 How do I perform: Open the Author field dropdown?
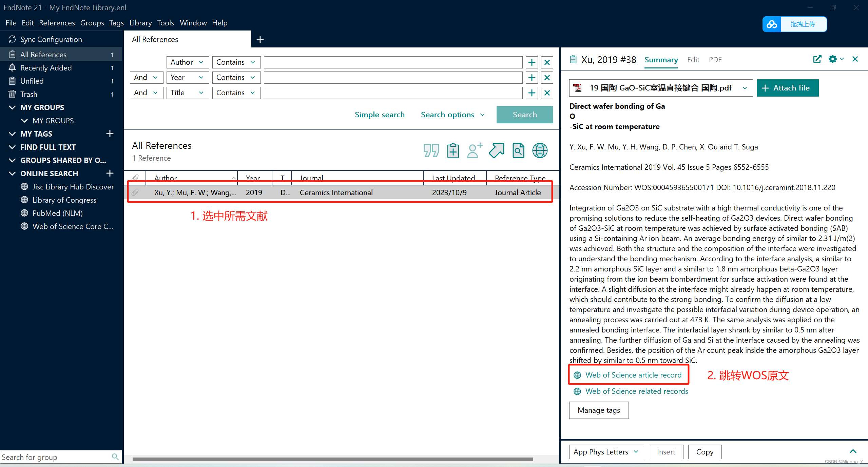tap(187, 62)
